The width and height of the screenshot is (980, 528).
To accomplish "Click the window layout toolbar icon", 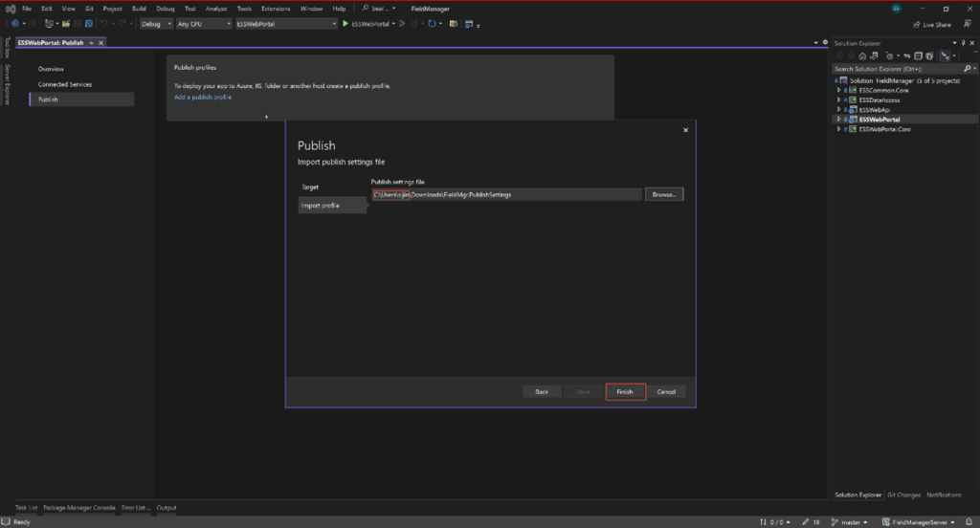I will pyautogui.click(x=469, y=24).
